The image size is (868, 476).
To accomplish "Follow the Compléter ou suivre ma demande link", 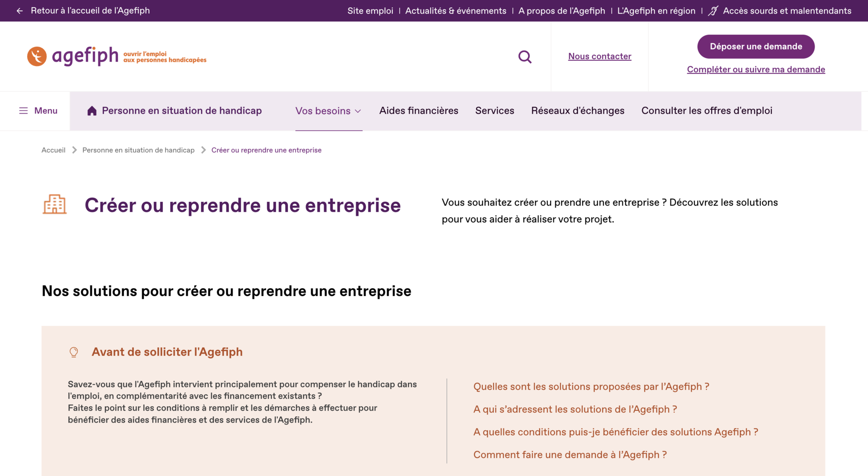I will coord(756,70).
